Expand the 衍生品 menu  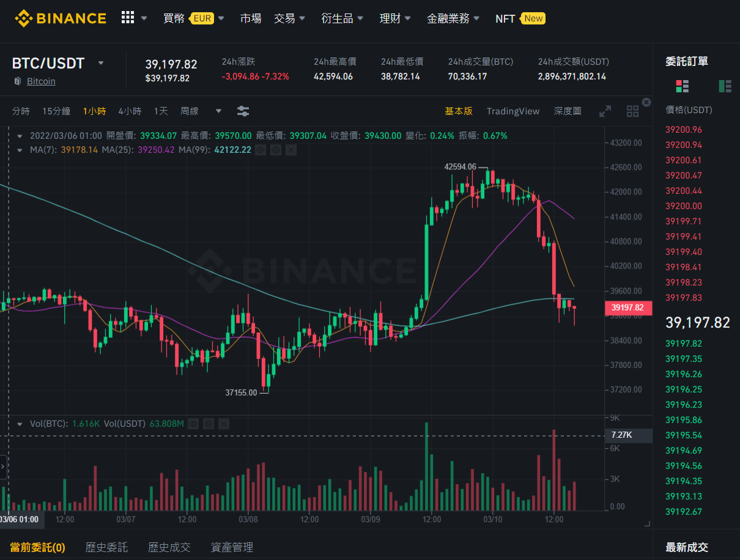342,18
